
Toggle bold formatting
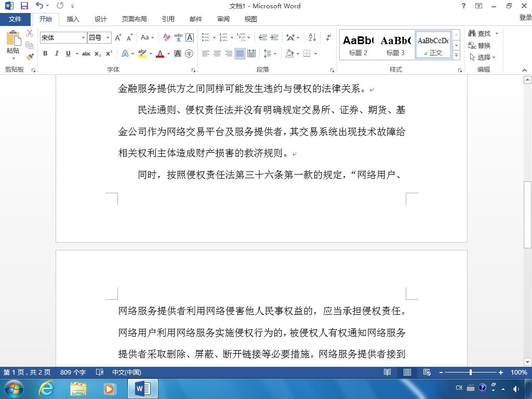(x=45, y=54)
